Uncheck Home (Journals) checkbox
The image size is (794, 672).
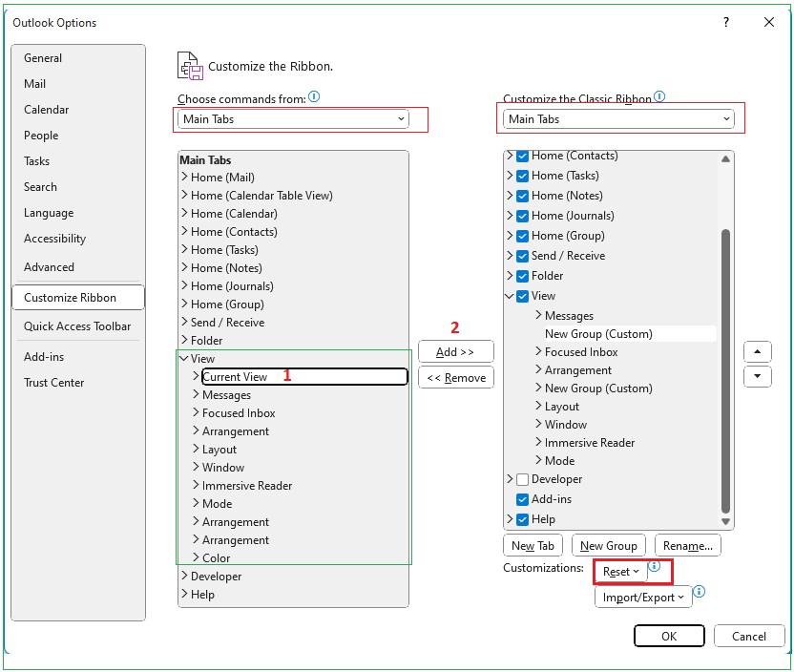pyautogui.click(x=523, y=217)
